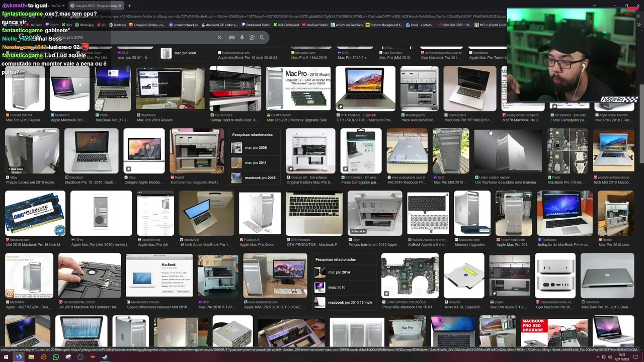Open the YouTube Studio bookmark
The width and height of the screenshot is (644, 362).
(315, 25)
